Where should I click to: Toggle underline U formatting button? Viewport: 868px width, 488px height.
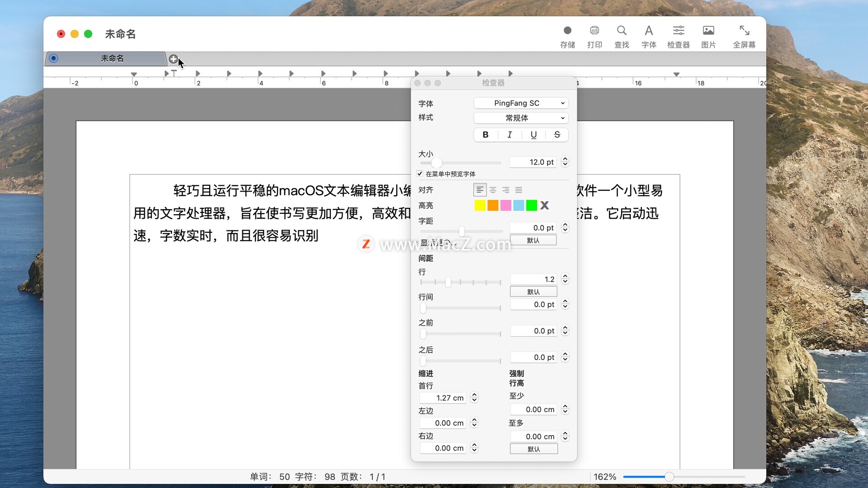click(533, 135)
